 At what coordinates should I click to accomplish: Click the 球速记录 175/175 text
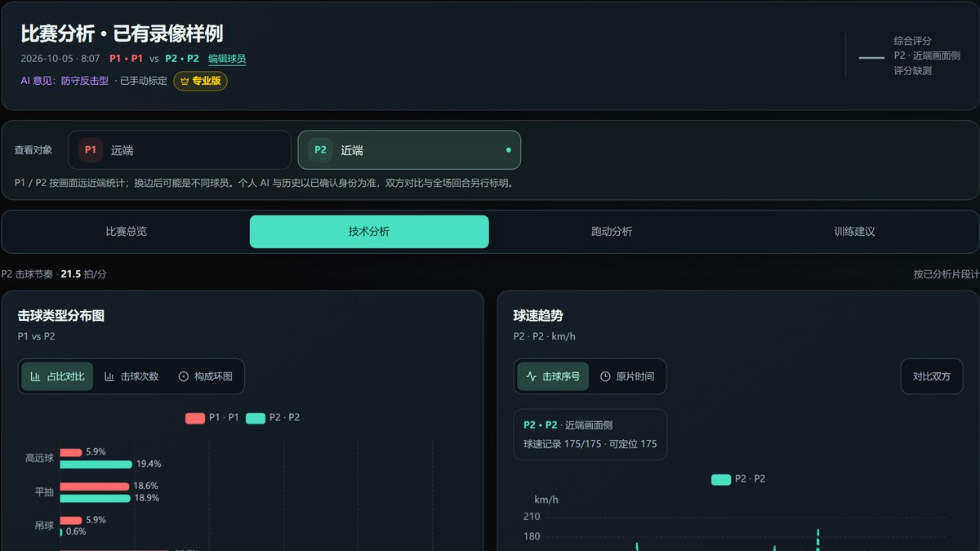pyautogui.click(x=563, y=444)
